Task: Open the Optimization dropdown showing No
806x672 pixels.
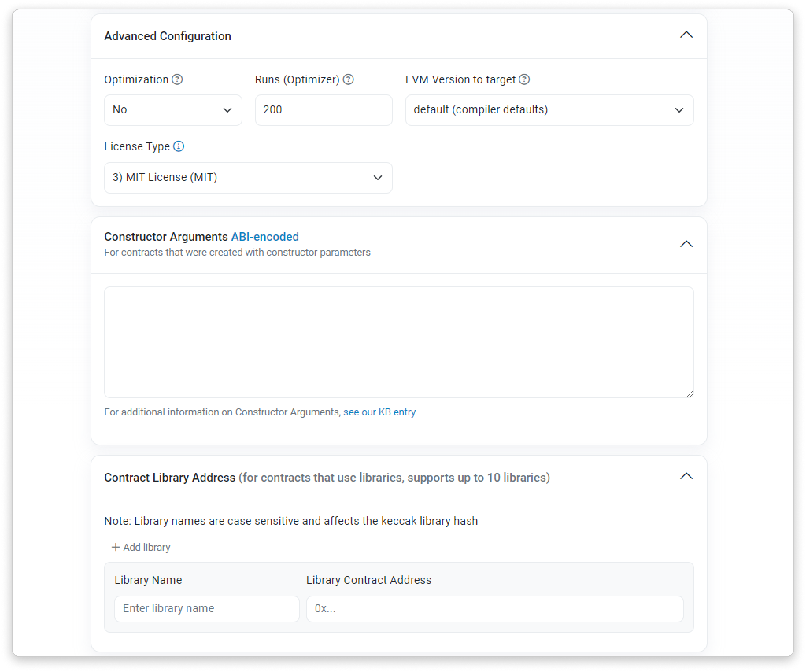Action: click(x=173, y=110)
